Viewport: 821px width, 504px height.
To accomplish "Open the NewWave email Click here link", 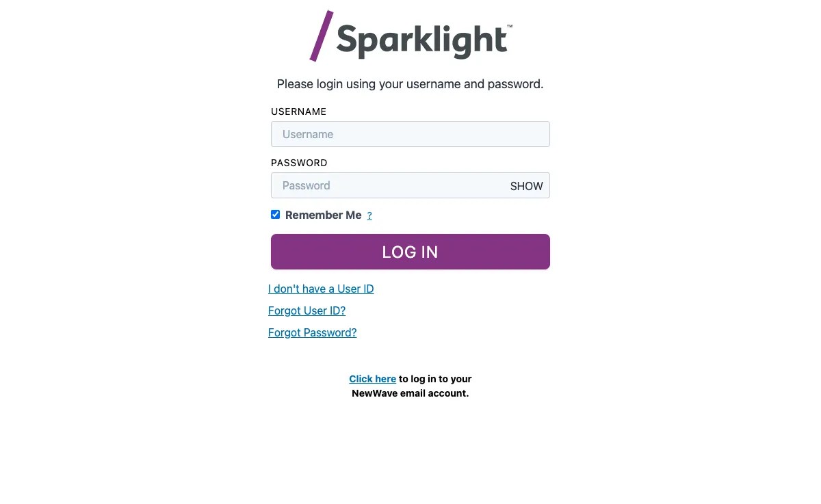I will point(373,378).
